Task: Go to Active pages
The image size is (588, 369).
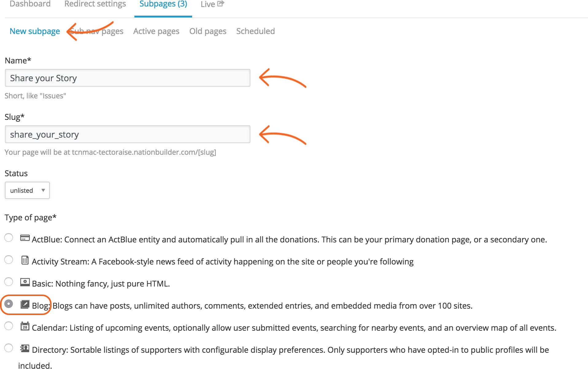Action: click(156, 31)
